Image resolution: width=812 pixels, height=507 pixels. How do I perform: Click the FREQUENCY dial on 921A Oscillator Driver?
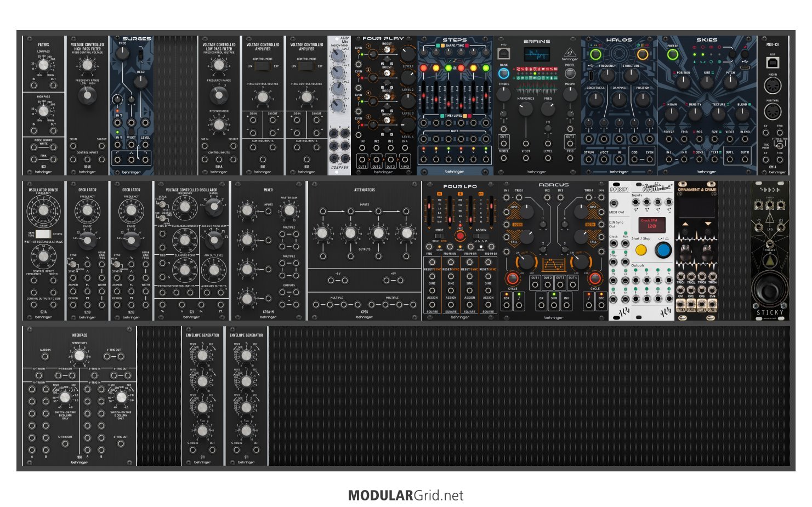tap(43, 210)
